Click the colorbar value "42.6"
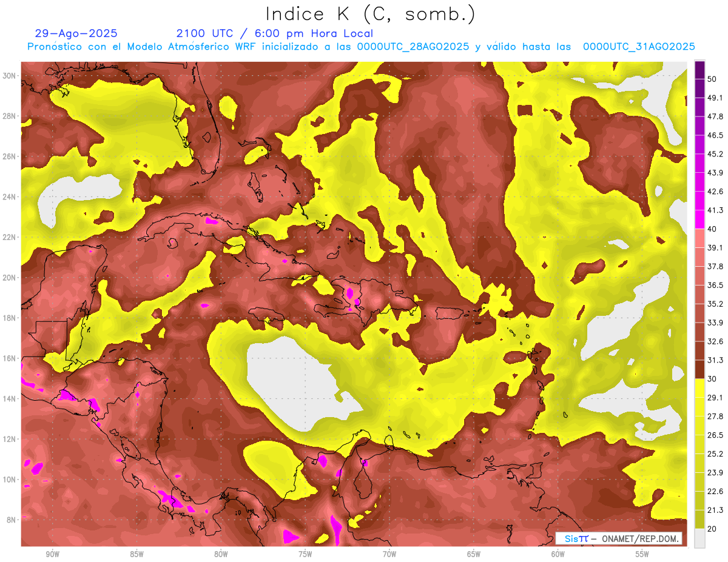Image resolution: width=728 pixels, height=562 pixels. [x=715, y=192]
